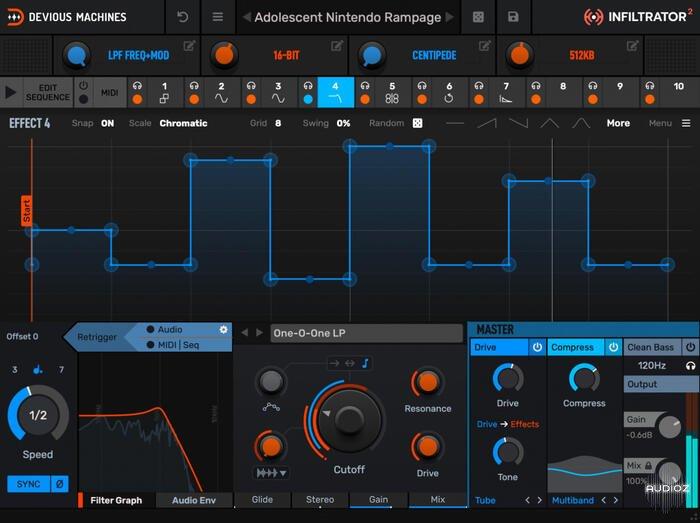Click the orange Start marker
This screenshot has height=523, width=700.
tap(26, 210)
